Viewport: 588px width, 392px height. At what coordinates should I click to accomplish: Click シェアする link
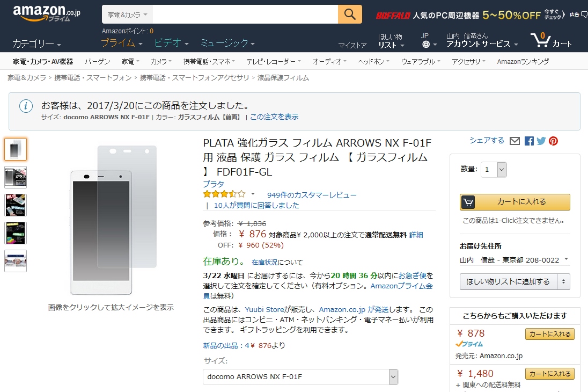pyautogui.click(x=487, y=140)
